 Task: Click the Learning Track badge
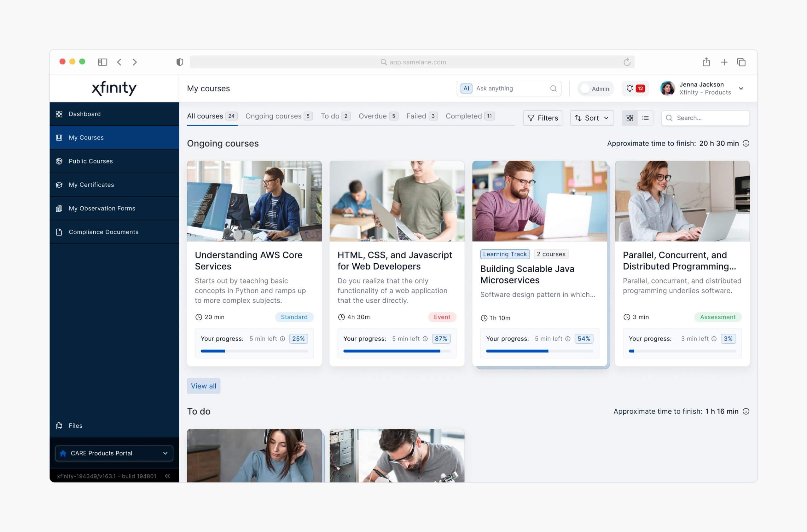tap(505, 254)
